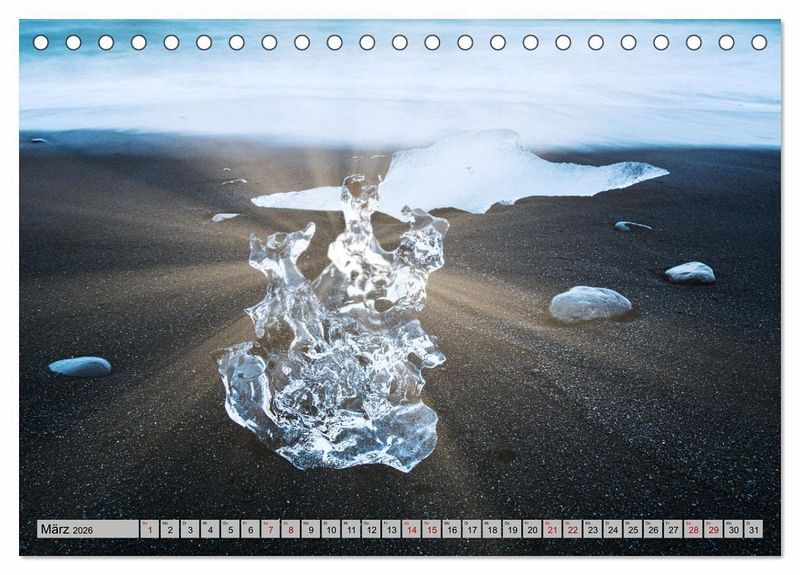Pick day 31 in the calendar strip
The width and height of the screenshot is (800, 575).
754,529
